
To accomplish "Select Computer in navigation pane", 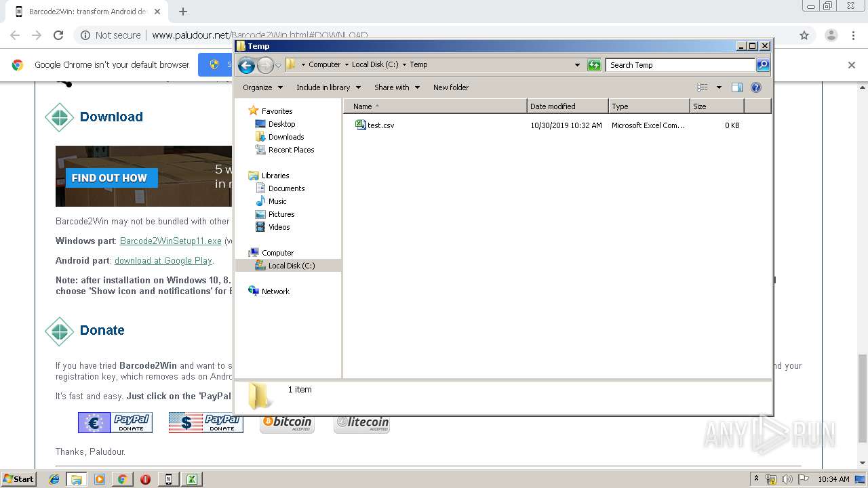I will pos(277,253).
